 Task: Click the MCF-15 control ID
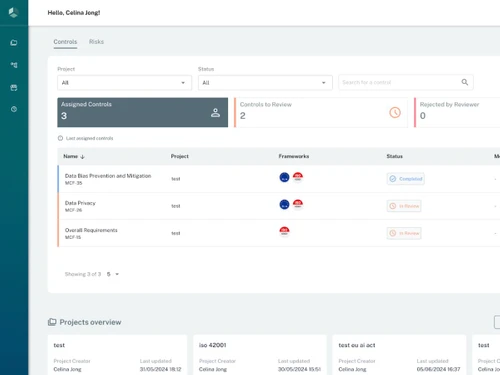coord(73,237)
